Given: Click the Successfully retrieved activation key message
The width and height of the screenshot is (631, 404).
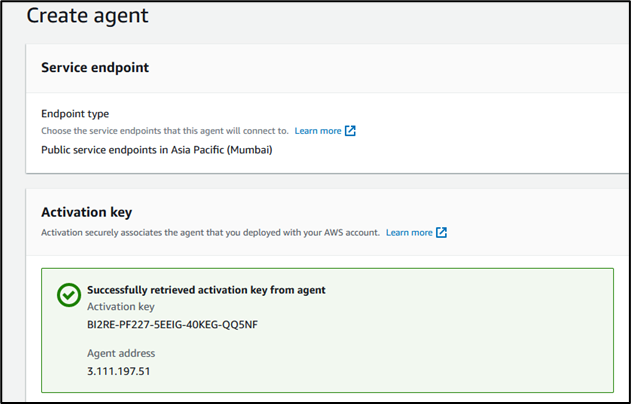Looking at the screenshot, I should (x=206, y=290).
